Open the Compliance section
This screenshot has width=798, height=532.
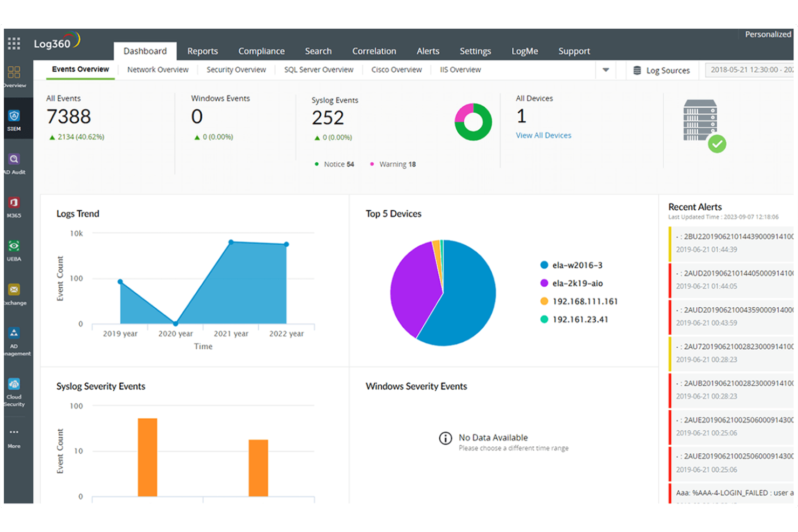[262, 51]
